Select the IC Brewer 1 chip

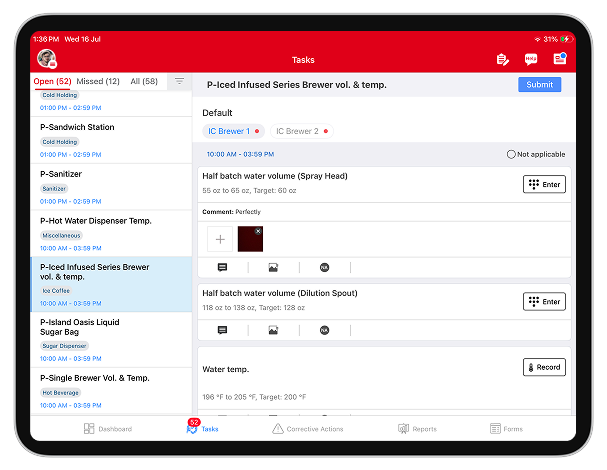click(x=232, y=131)
